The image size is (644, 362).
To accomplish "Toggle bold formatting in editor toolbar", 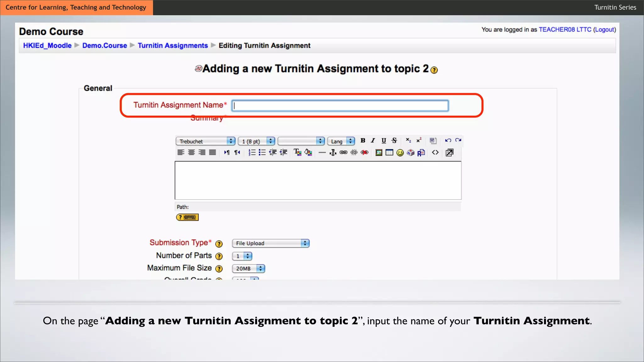I will (x=363, y=140).
